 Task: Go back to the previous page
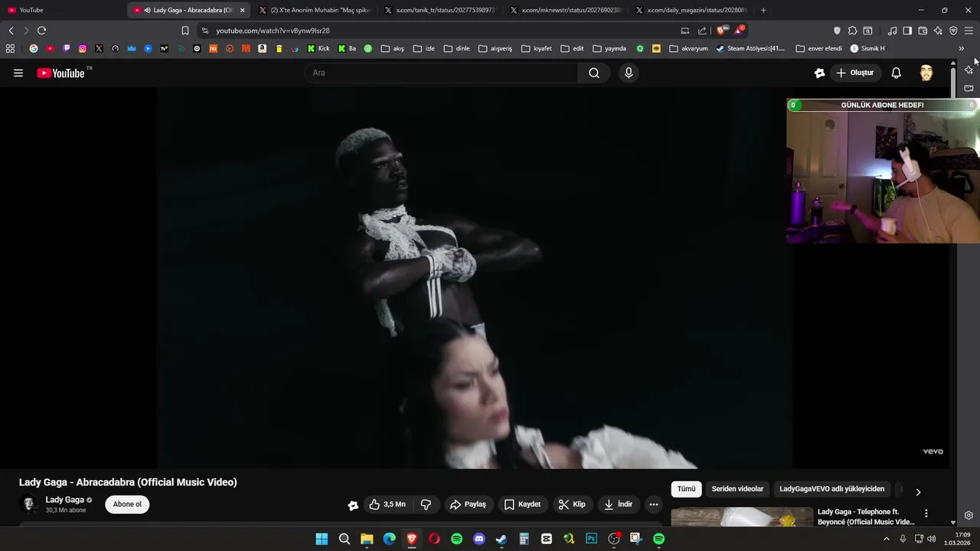(x=11, y=31)
